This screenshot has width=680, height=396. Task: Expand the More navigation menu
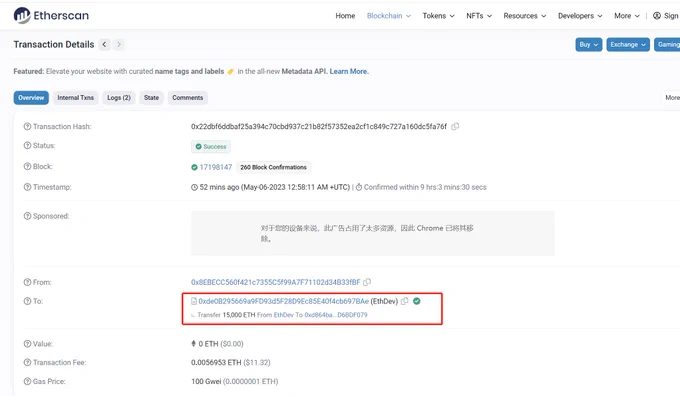pyautogui.click(x=627, y=16)
